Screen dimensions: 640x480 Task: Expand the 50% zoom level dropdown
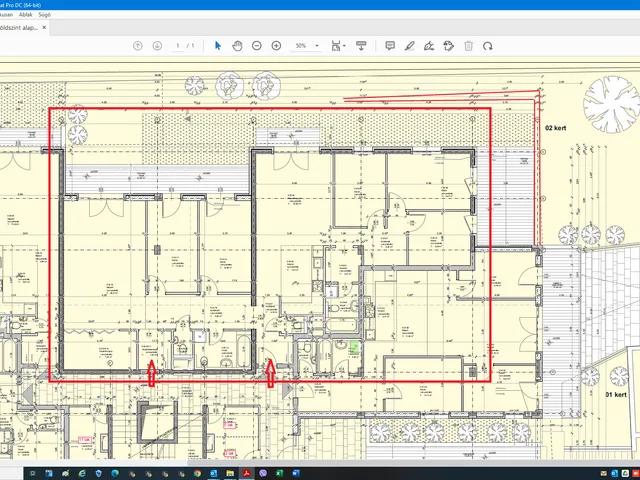pos(317,46)
